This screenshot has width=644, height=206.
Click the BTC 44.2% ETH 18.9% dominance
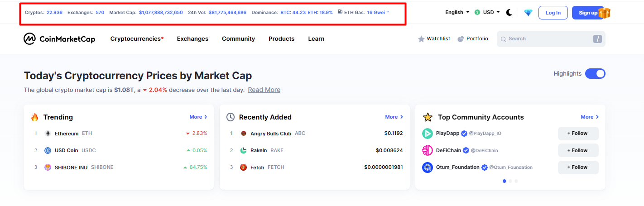tap(307, 12)
